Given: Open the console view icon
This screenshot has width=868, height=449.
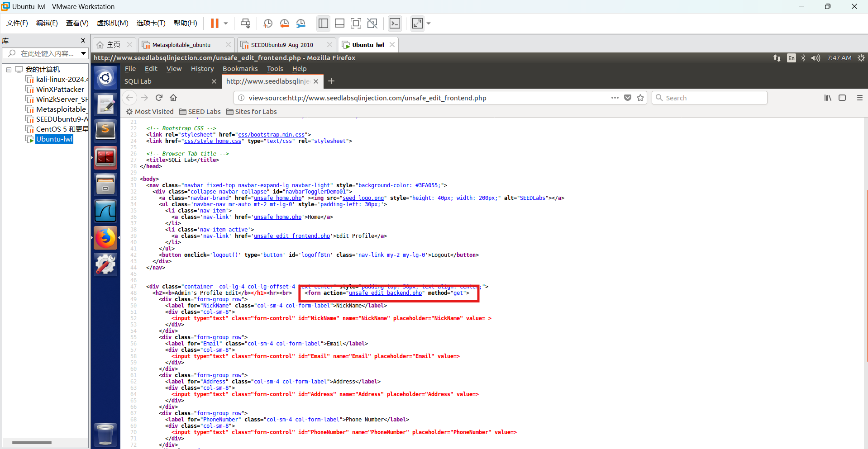Looking at the screenshot, I should click(395, 23).
